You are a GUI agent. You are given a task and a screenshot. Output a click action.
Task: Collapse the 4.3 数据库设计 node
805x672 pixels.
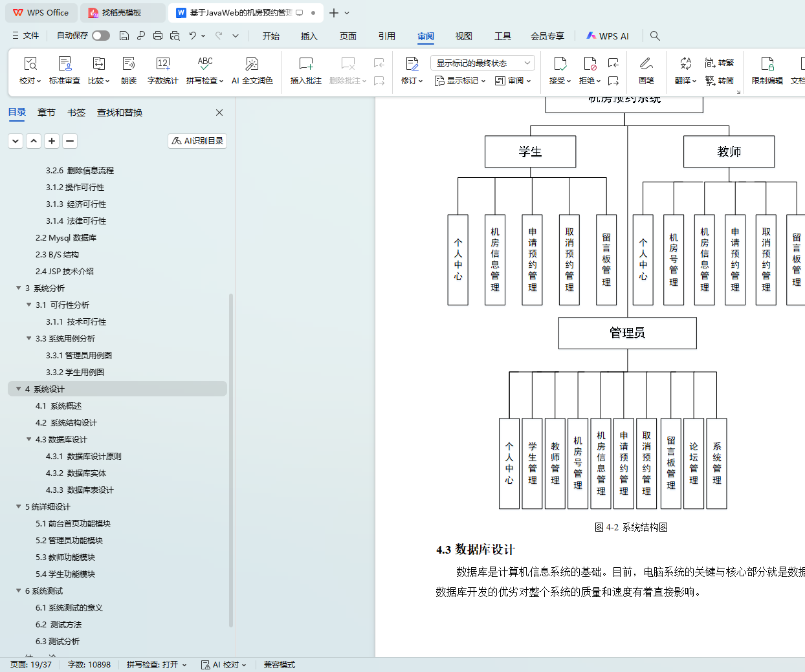click(29, 439)
